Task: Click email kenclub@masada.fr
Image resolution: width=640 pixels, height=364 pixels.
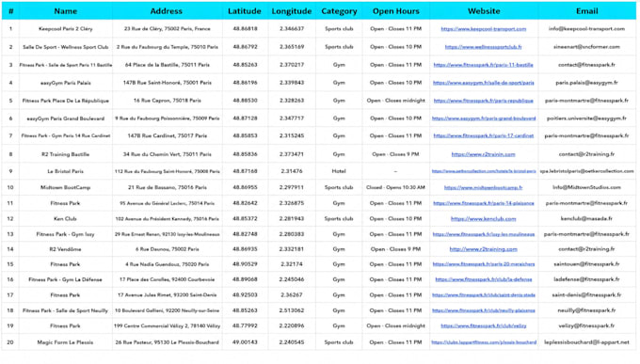Action: (586, 219)
